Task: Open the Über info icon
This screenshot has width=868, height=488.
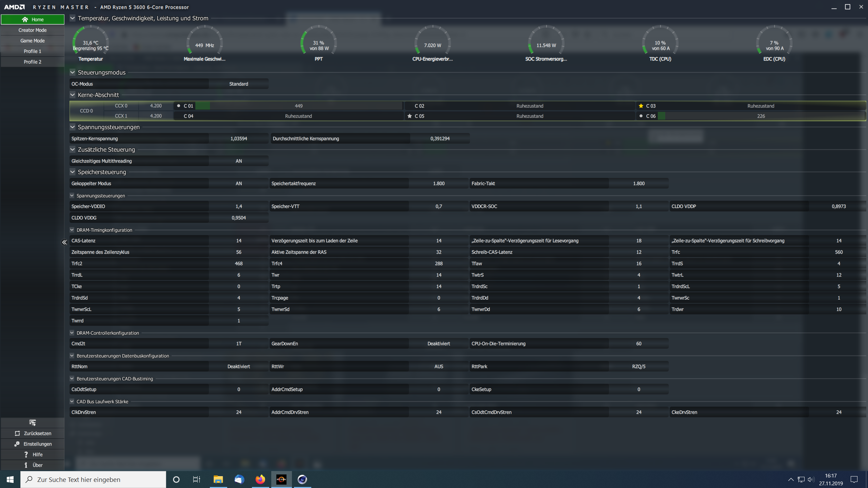Action: pyautogui.click(x=26, y=465)
